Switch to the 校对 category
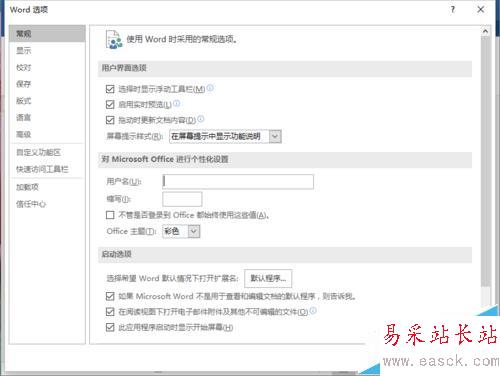Viewport: 500px width, 376px height. pyautogui.click(x=47, y=68)
